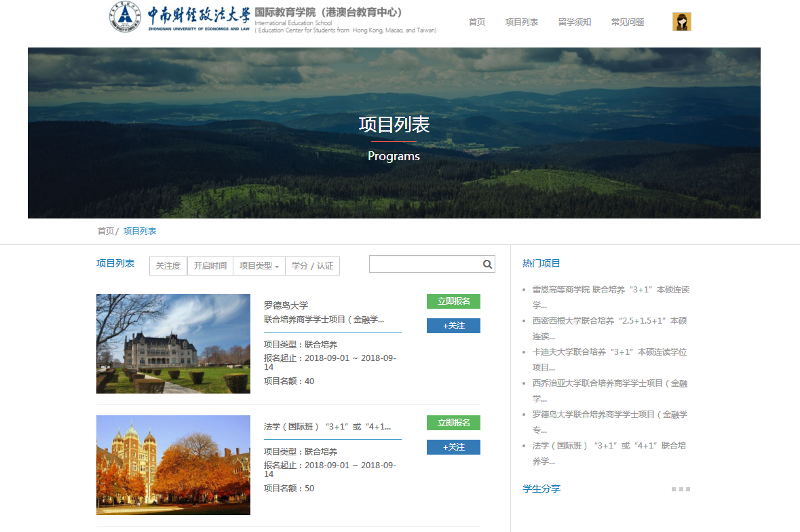Screen dimensions: 800x532
Task: Open the user avatar in header
Action: (681, 22)
